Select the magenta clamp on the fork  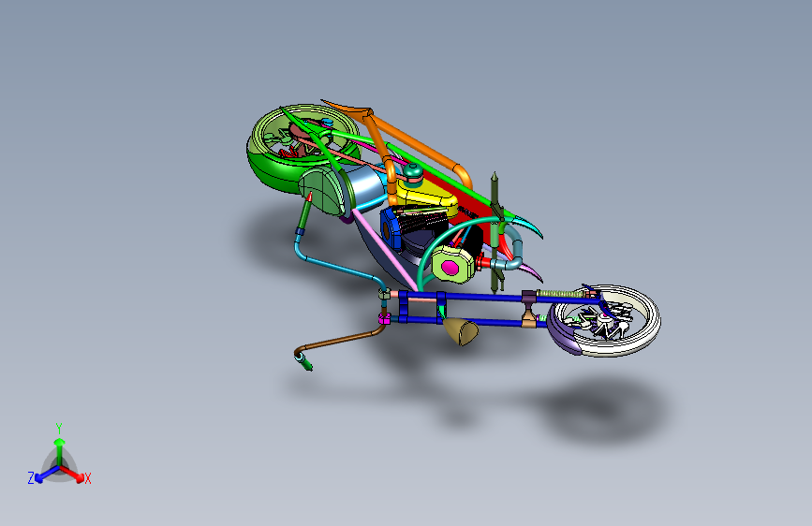[x=384, y=318]
